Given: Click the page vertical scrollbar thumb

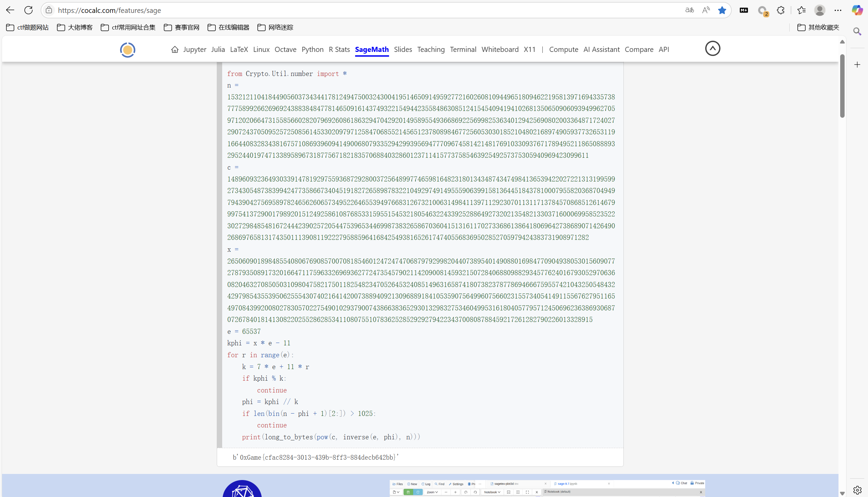Looking at the screenshot, I should pyautogui.click(x=842, y=86).
